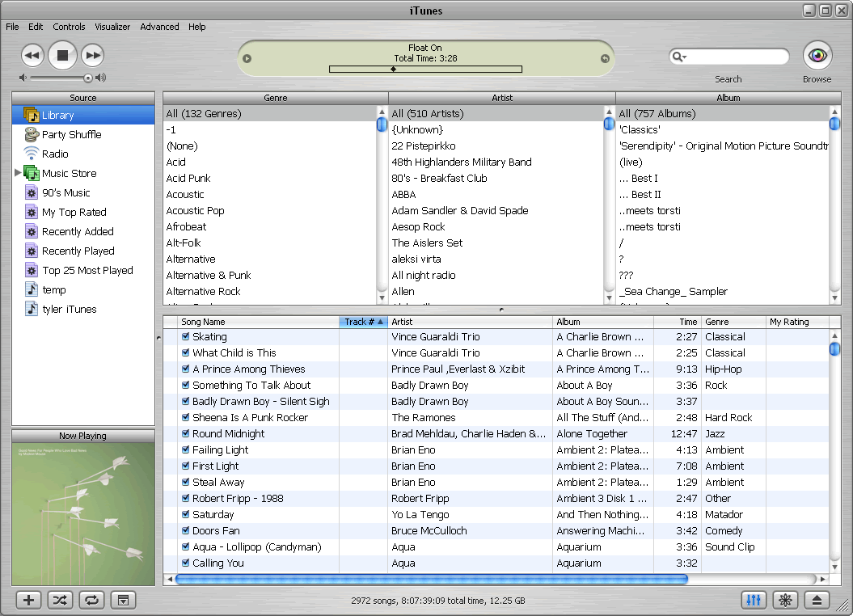The image size is (853, 616).
Task: Open the search field magnifier dropdown
Action: 680,57
